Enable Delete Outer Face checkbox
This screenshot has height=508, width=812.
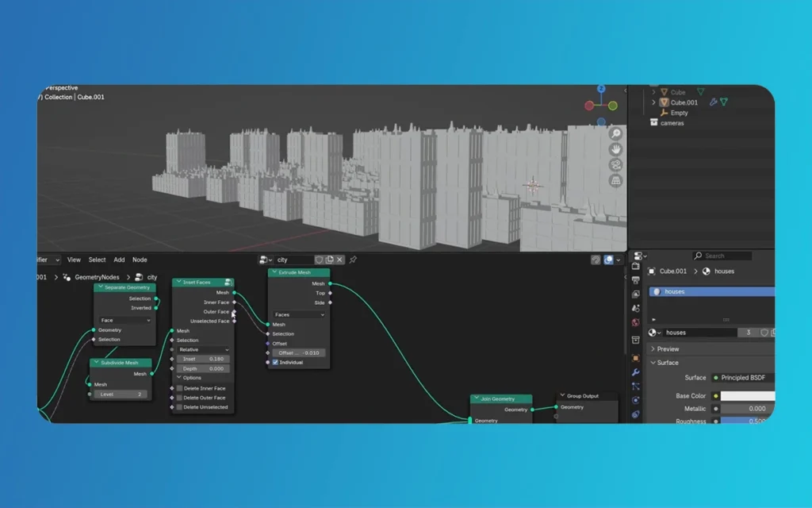point(180,398)
